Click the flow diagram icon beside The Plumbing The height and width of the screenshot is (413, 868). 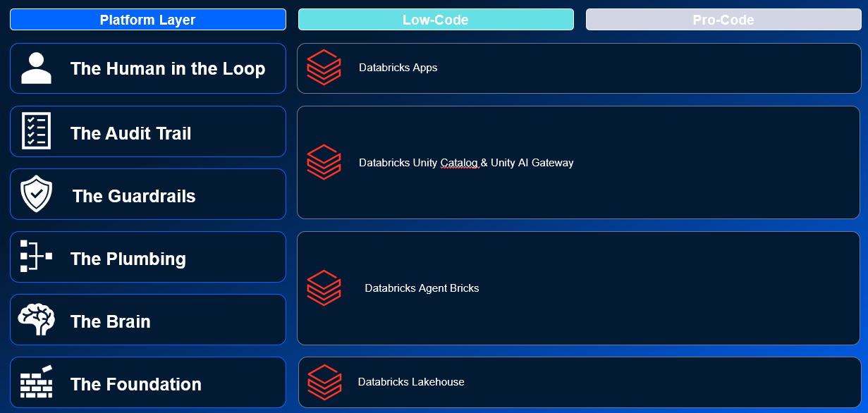tap(36, 256)
